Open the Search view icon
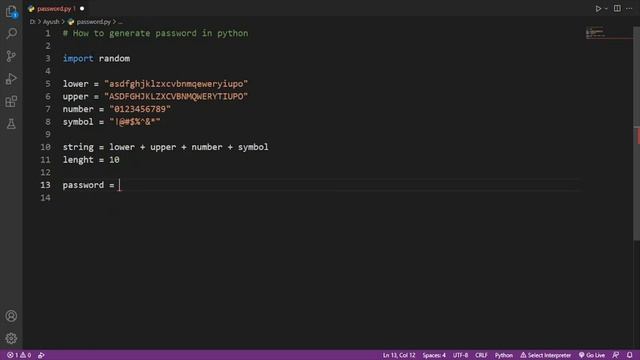Viewport: 640px width, 360px height. pyautogui.click(x=11, y=33)
